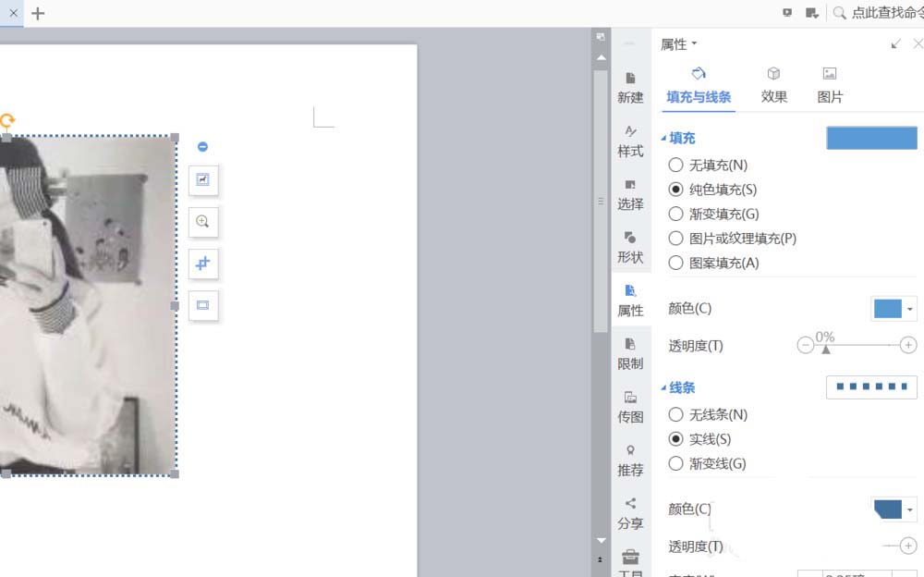Enable 无填充 for the shape
This screenshot has width=924, height=577.
click(675, 165)
